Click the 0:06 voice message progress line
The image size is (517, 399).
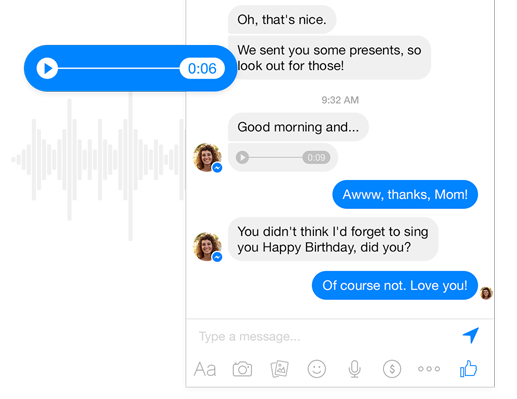pos(119,68)
